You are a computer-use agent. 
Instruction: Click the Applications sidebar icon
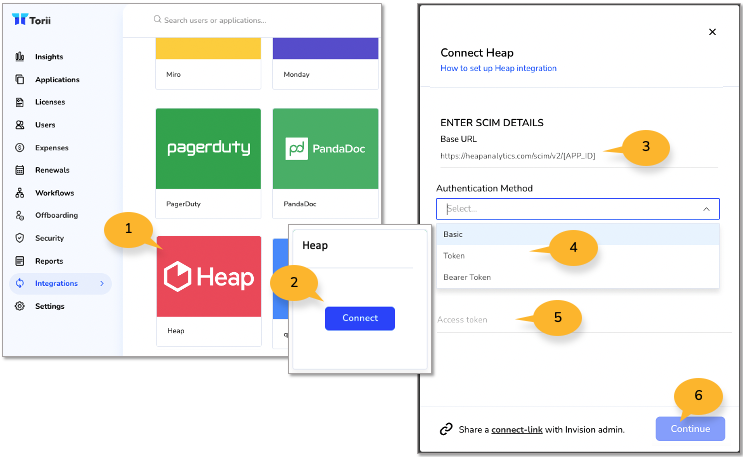(19, 79)
